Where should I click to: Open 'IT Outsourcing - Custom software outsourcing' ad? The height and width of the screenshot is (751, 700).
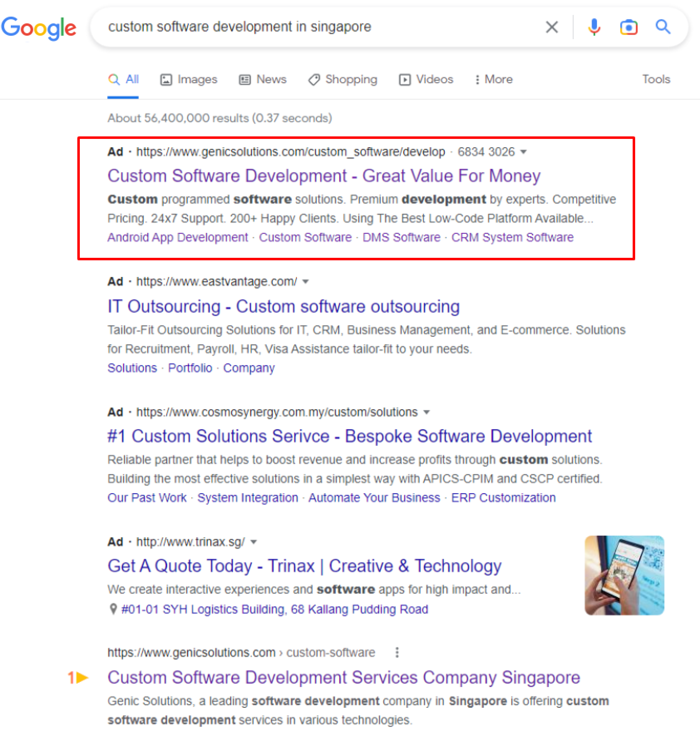coord(283,306)
